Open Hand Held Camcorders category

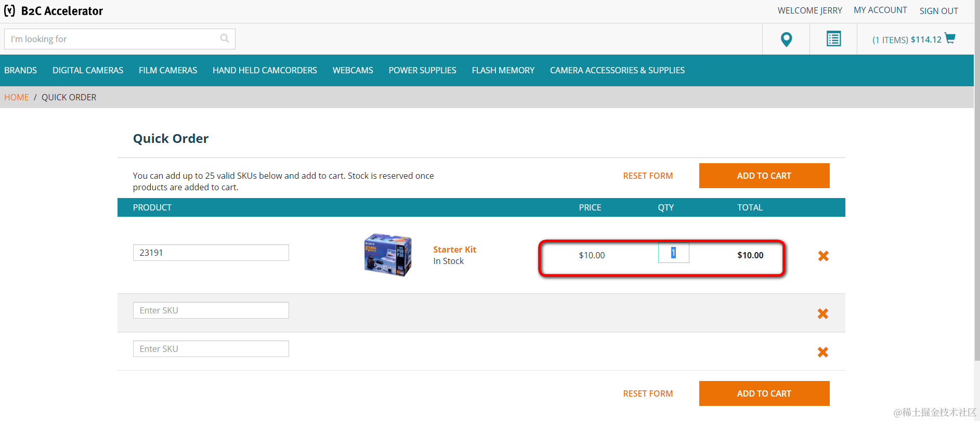pyautogui.click(x=265, y=70)
